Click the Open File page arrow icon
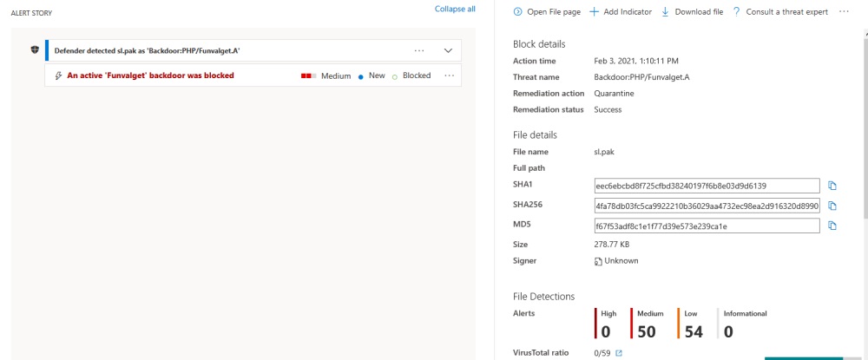The width and height of the screenshot is (868, 360). [x=517, y=11]
